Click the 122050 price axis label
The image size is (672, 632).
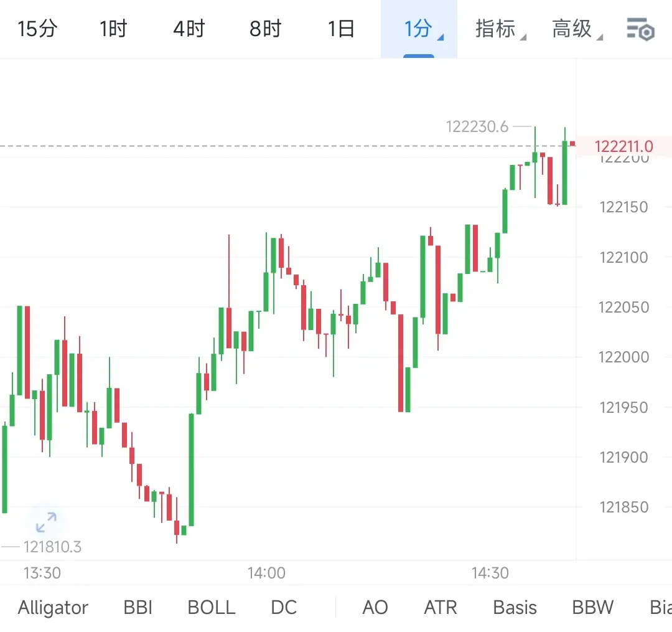pyautogui.click(x=623, y=307)
